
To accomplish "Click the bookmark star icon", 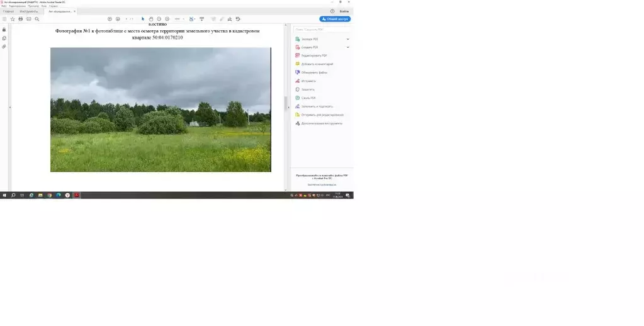I will pyautogui.click(x=13, y=19).
